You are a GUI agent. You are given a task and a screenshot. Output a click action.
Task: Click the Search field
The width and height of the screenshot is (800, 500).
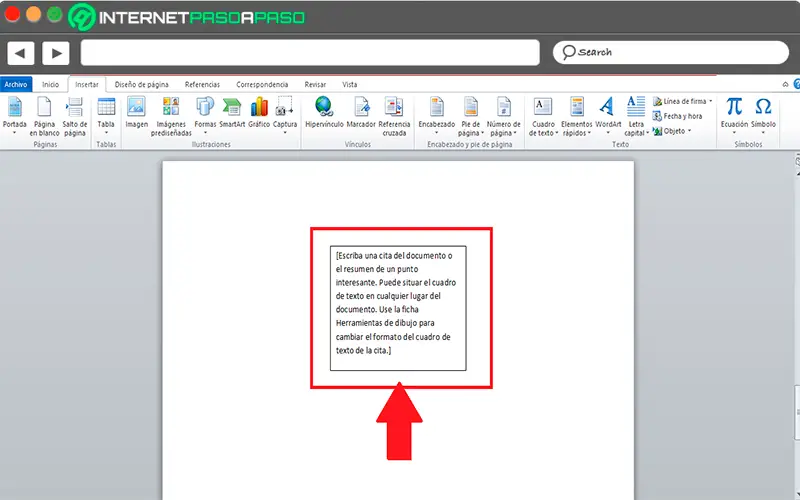(x=670, y=52)
